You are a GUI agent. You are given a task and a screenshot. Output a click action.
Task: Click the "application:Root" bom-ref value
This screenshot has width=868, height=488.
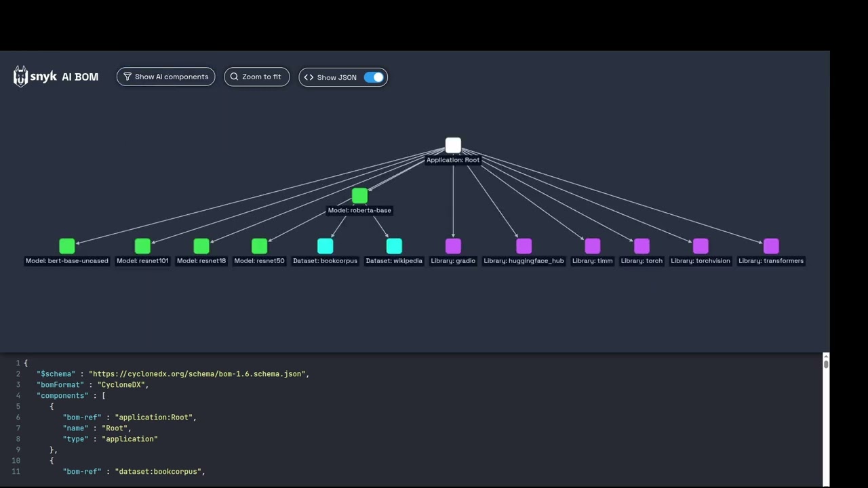pyautogui.click(x=155, y=418)
